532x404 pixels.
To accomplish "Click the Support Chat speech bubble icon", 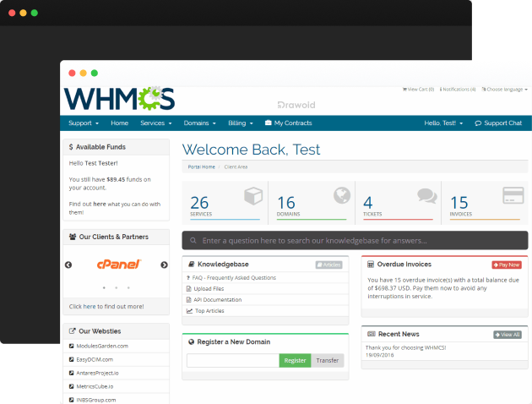I will (x=478, y=123).
